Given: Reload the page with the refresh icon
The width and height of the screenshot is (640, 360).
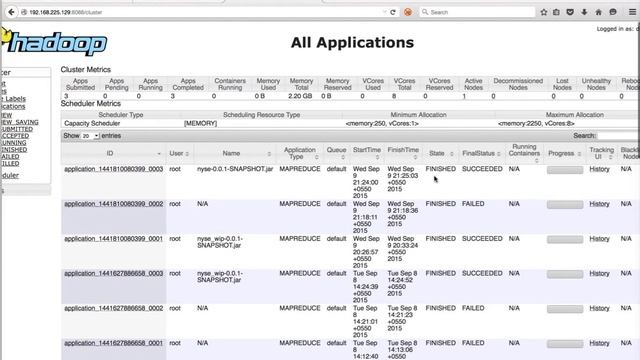Looking at the screenshot, I should pyautogui.click(x=393, y=12).
